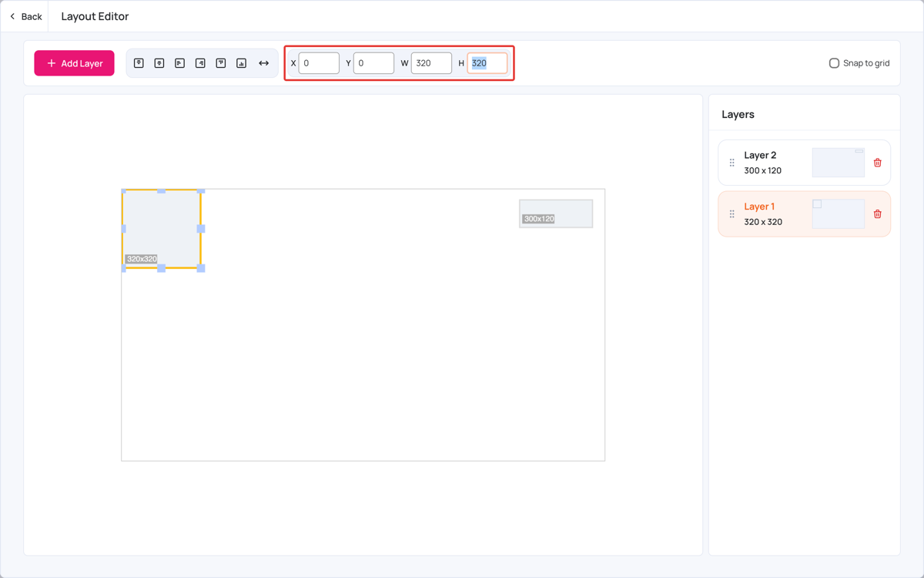The image size is (924, 578).
Task: Click the bottom-right resize handle of 320x320 box
Action: pos(201,268)
